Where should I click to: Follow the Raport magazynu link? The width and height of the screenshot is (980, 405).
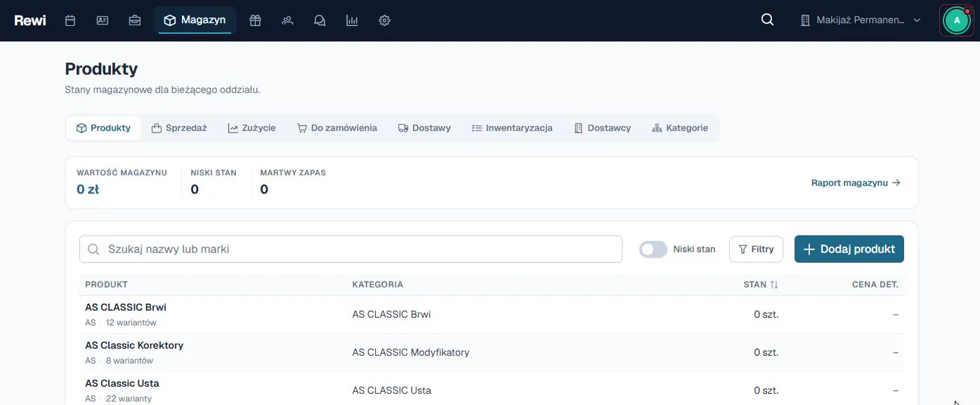(x=856, y=183)
